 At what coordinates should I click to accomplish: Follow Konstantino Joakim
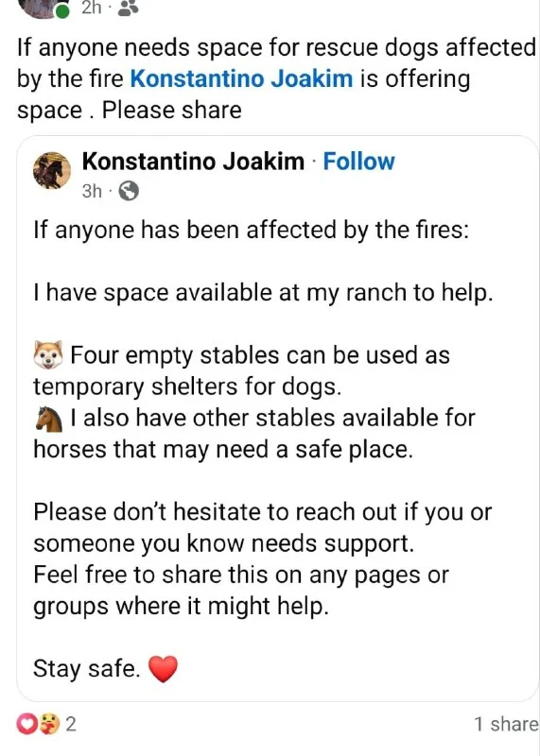pos(358,162)
